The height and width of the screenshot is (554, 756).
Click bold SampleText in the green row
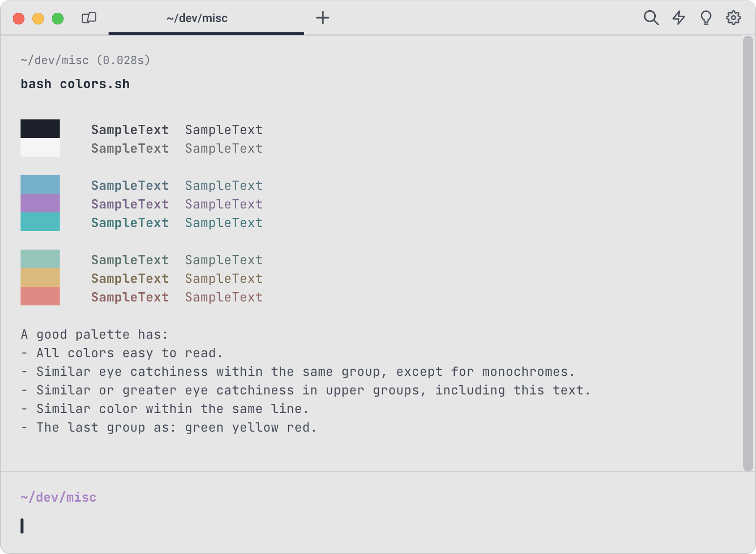130,260
